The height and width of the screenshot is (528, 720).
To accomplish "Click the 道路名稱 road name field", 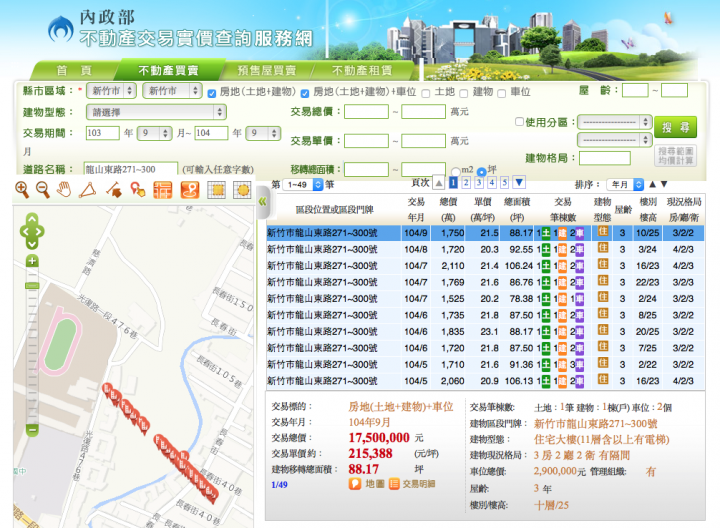I will point(131,169).
